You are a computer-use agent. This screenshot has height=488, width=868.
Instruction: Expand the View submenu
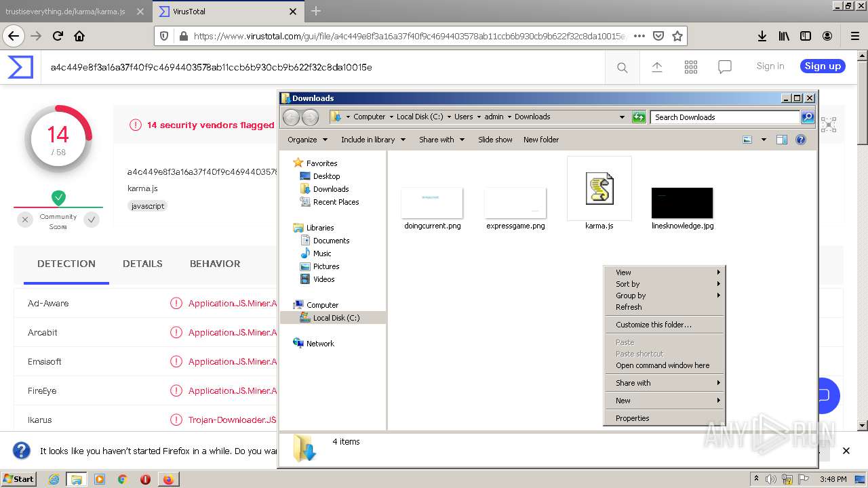(x=665, y=272)
